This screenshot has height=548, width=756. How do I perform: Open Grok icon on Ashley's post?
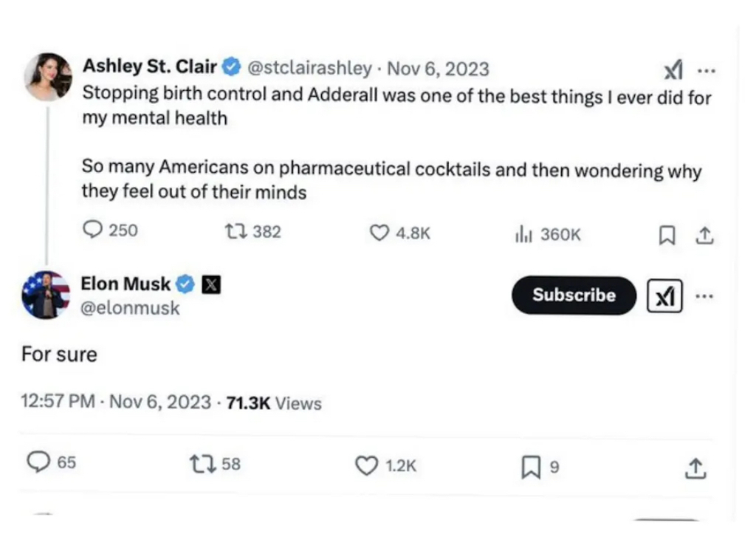click(x=673, y=71)
